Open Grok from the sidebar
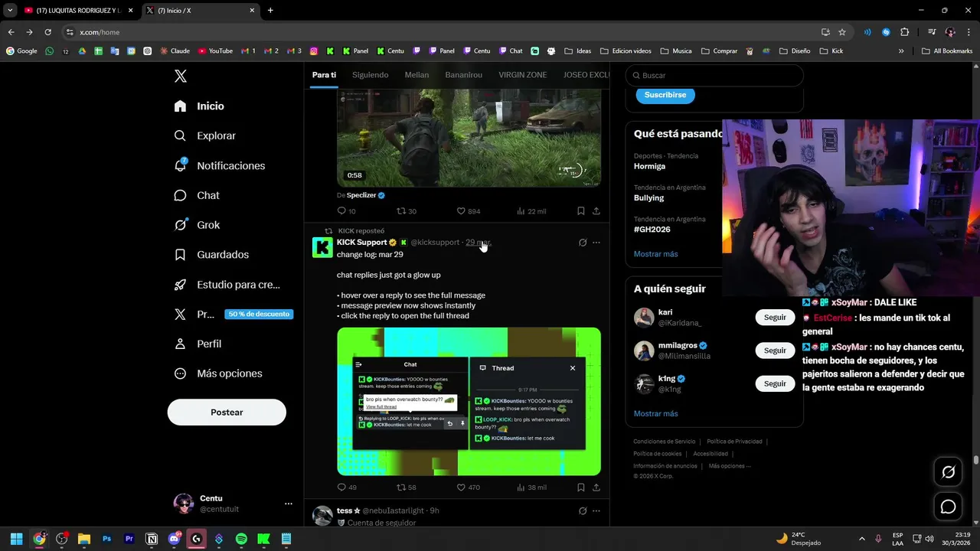980x551 pixels. [197, 225]
